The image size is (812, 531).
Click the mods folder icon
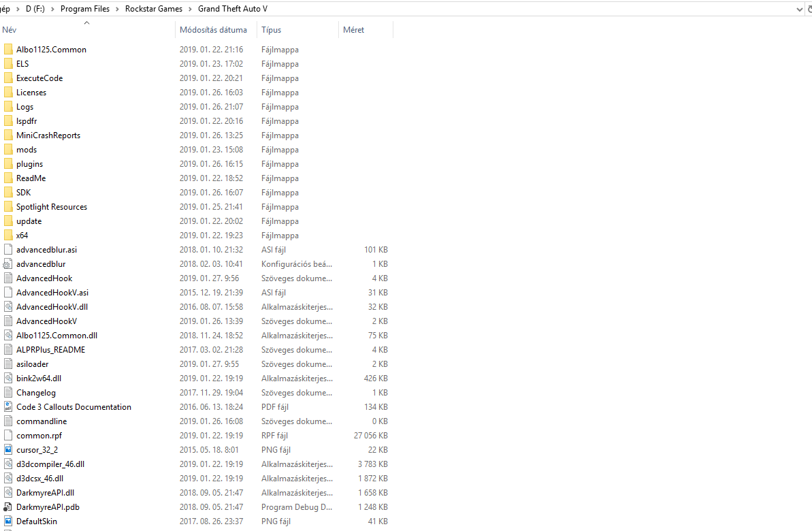click(7, 150)
